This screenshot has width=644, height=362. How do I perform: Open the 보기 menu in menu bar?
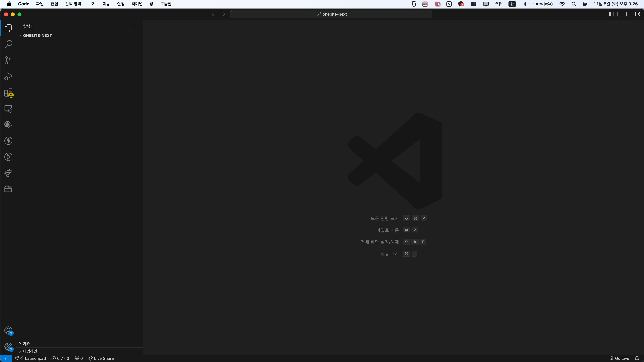(92, 4)
